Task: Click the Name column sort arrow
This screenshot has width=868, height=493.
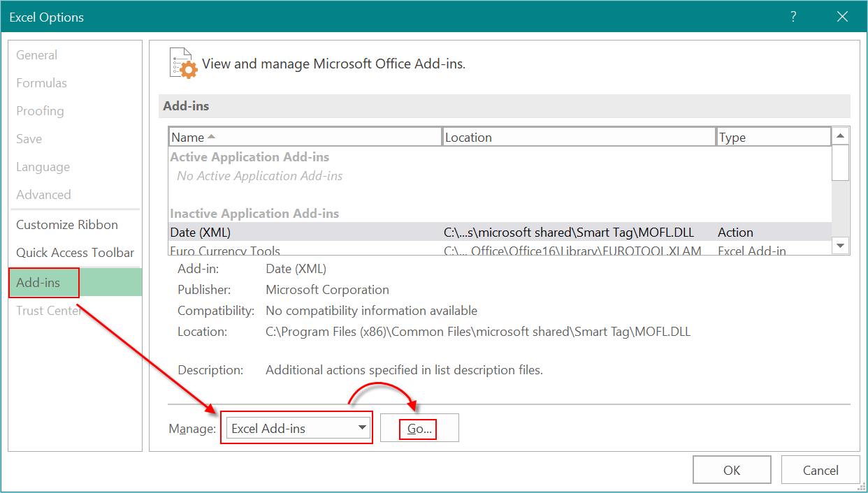Action: coord(212,137)
